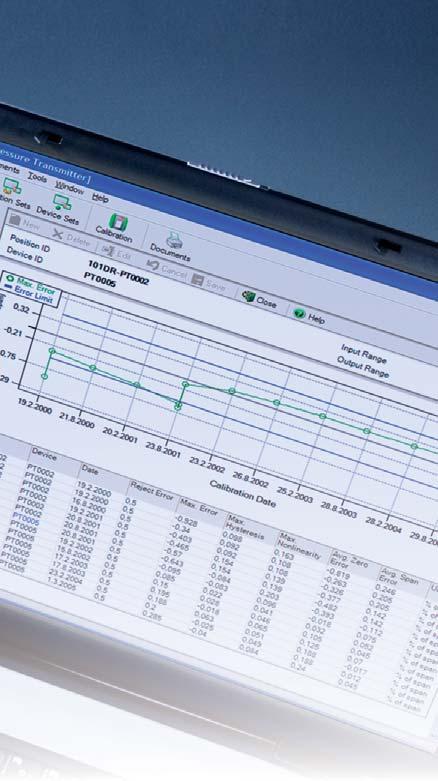The width and height of the screenshot is (438, 781).
Task: Click the graph data point above 26.8.2002
Action: (x=277, y=402)
